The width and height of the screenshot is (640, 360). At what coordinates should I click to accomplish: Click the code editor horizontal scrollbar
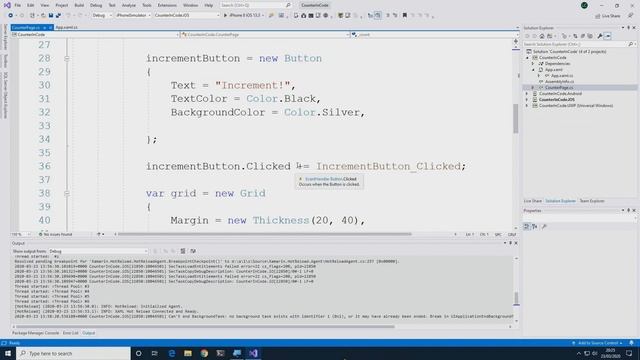coord(264,234)
